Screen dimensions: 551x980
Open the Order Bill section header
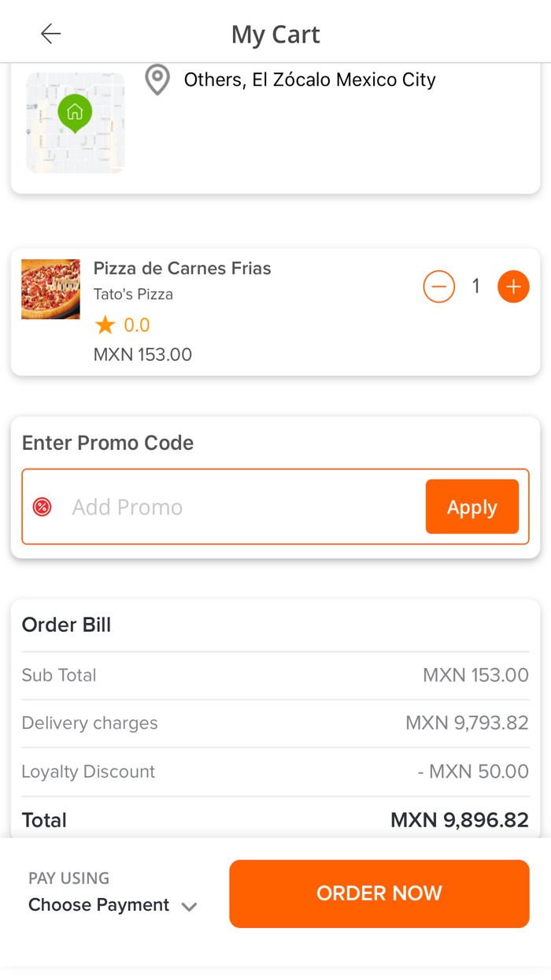pos(65,624)
